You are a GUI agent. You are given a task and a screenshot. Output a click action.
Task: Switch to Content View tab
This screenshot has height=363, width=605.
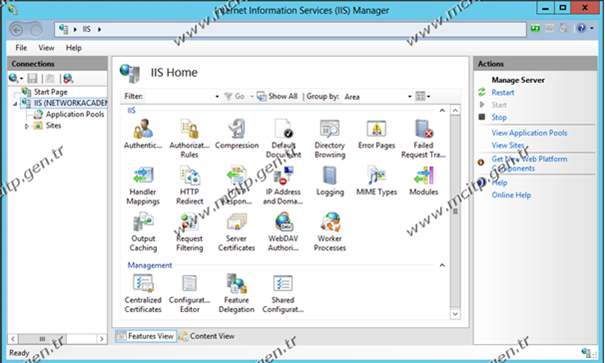click(x=207, y=336)
